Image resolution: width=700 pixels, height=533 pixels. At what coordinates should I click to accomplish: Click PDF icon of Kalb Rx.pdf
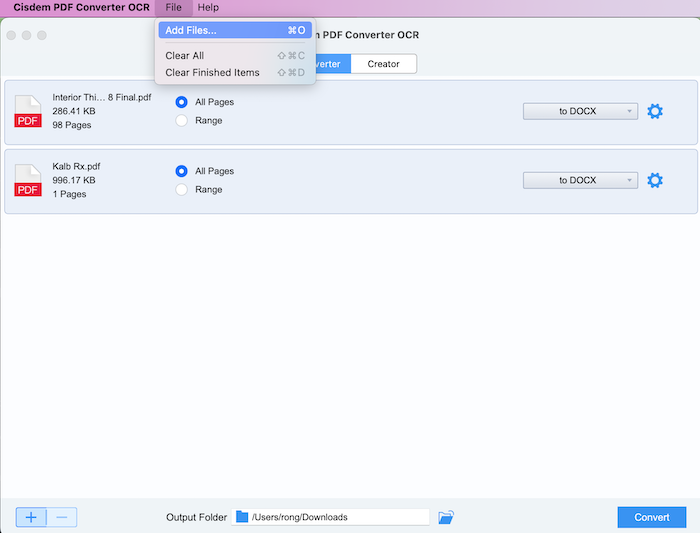28,180
